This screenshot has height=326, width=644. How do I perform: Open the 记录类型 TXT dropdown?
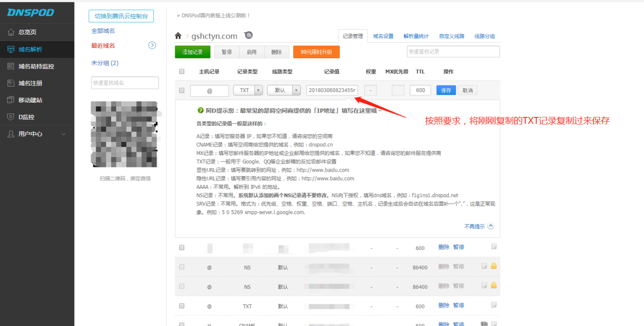pos(259,91)
